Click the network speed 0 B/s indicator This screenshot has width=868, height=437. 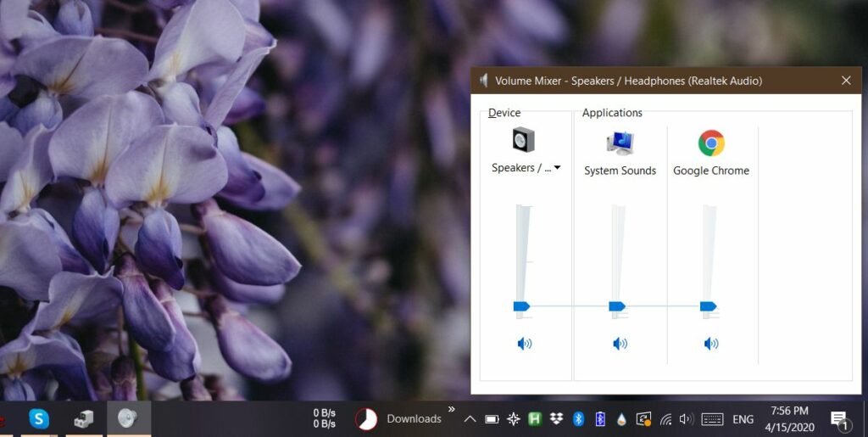click(325, 418)
